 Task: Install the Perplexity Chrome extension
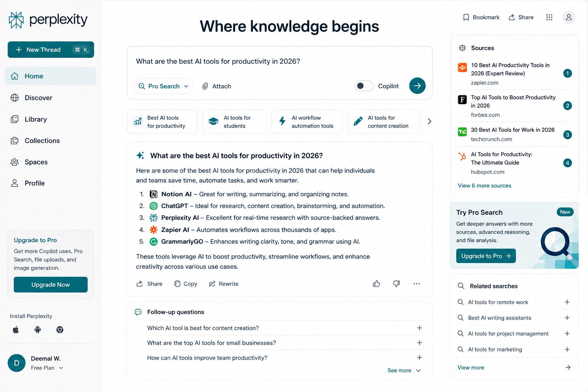pos(60,330)
